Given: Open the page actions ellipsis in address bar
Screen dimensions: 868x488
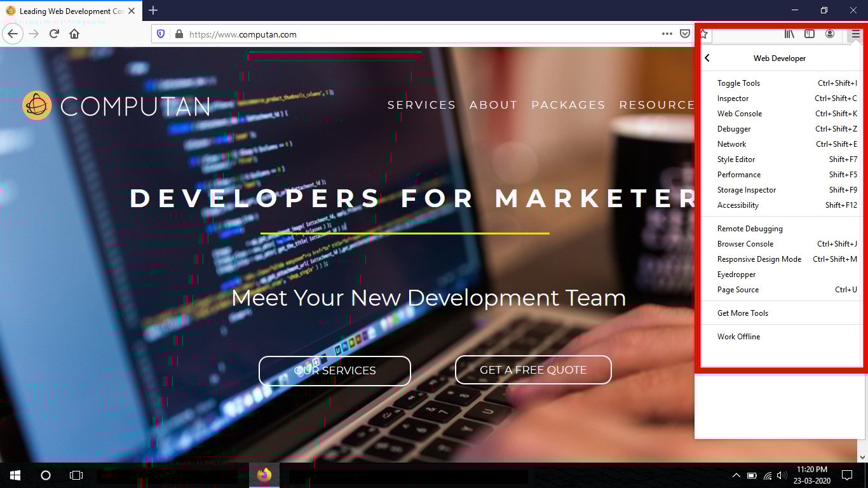Looking at the screenshot, I should coord(667,34).
